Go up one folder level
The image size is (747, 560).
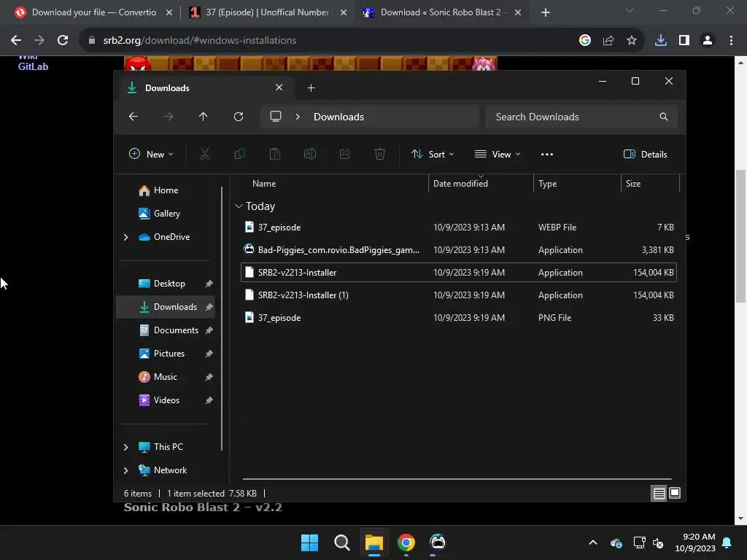coord(204,117)
